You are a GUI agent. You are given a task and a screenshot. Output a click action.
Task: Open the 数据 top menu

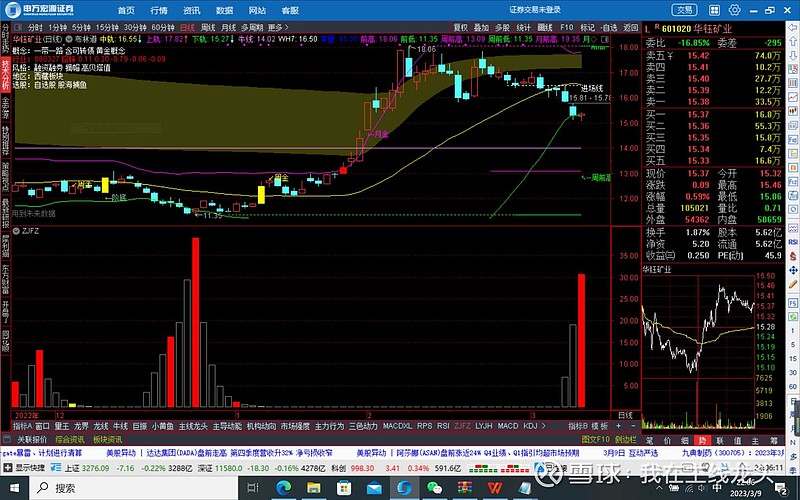[224, 10]
